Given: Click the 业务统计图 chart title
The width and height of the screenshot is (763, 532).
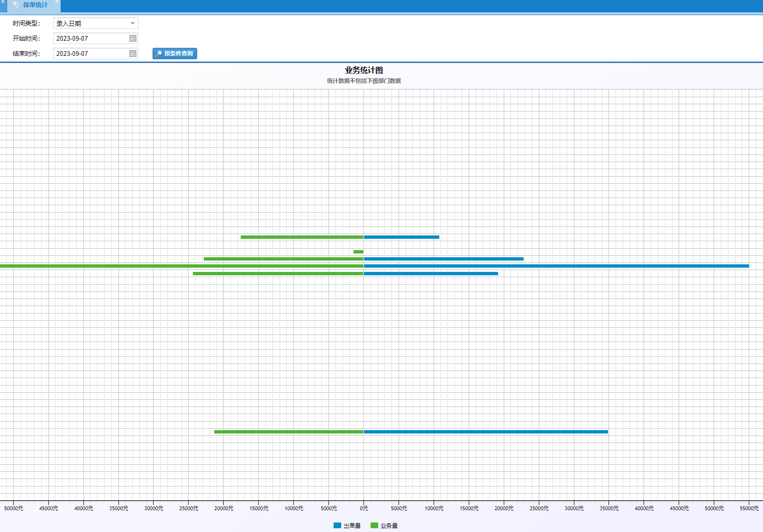Looking at the screenshot, I should tap(364, 70).
